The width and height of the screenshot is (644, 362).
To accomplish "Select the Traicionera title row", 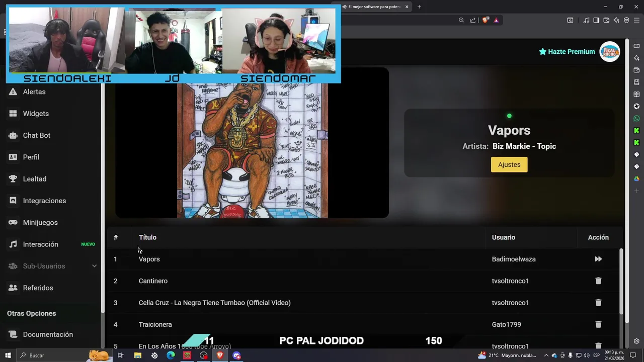I will tap(155, 324).
